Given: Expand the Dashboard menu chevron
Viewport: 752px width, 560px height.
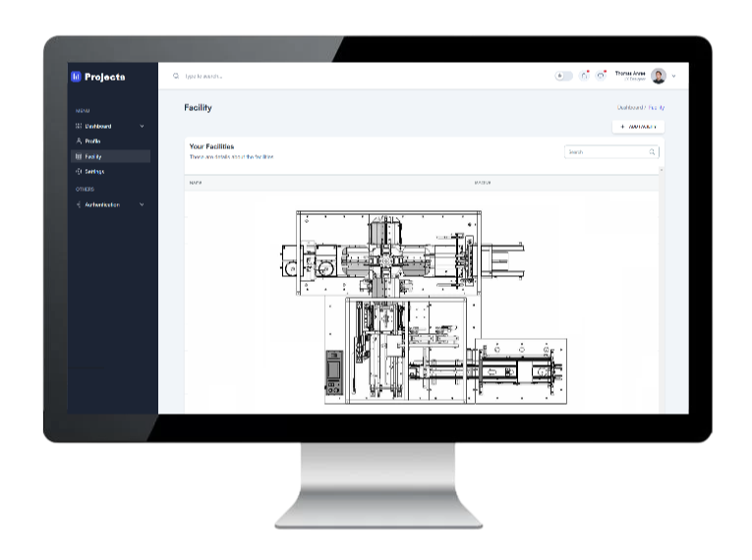Looking at the screenshot, I should (142, 127).
